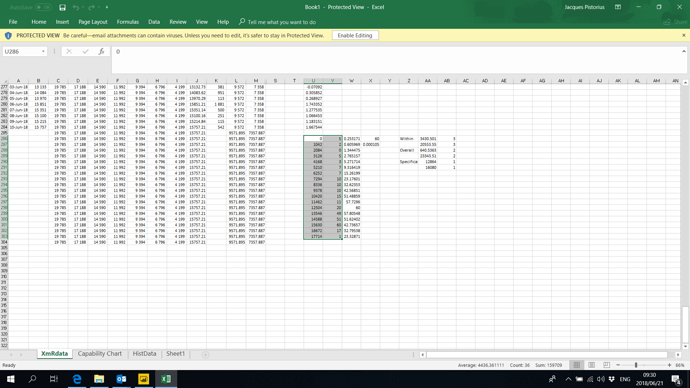Image resolution: width=690 pixels, height=388 pixels.
Task: Click the zoom out minus button
Action: coord(618,365)
